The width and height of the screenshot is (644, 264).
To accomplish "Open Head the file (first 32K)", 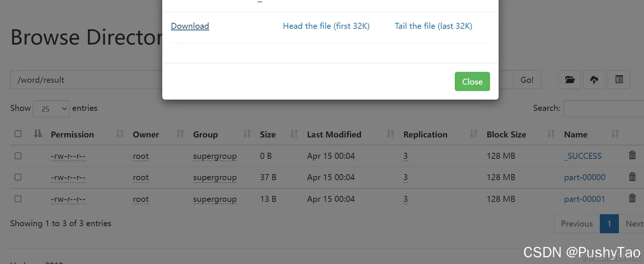I will pyautogui.click(x=326, y=26).
